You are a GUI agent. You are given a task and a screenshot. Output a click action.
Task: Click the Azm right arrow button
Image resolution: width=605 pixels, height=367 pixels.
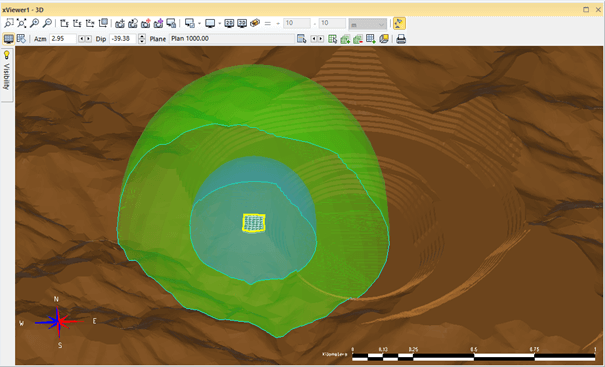[x=89, y=39]
